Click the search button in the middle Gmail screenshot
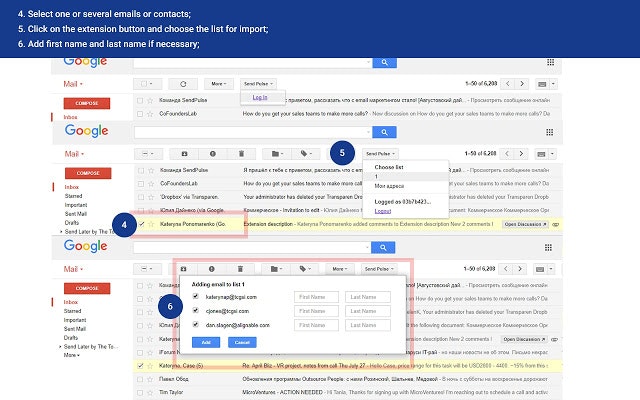Viewport: 640px width, 400px height. point(384,132)
